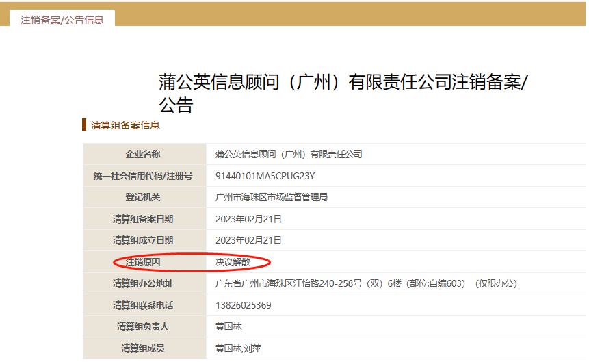Select the 清算组负责人 label cell
Screen dimensions: 589x364
[x=143, y=327]
